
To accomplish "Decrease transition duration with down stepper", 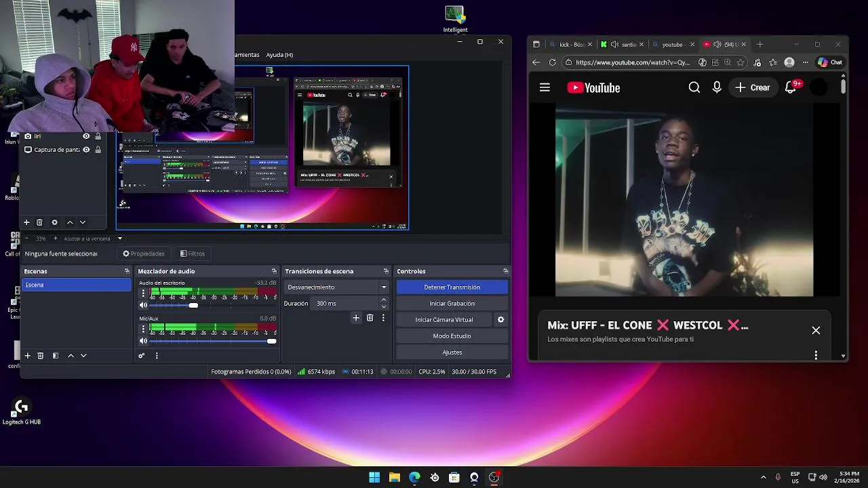I will 384,306.
